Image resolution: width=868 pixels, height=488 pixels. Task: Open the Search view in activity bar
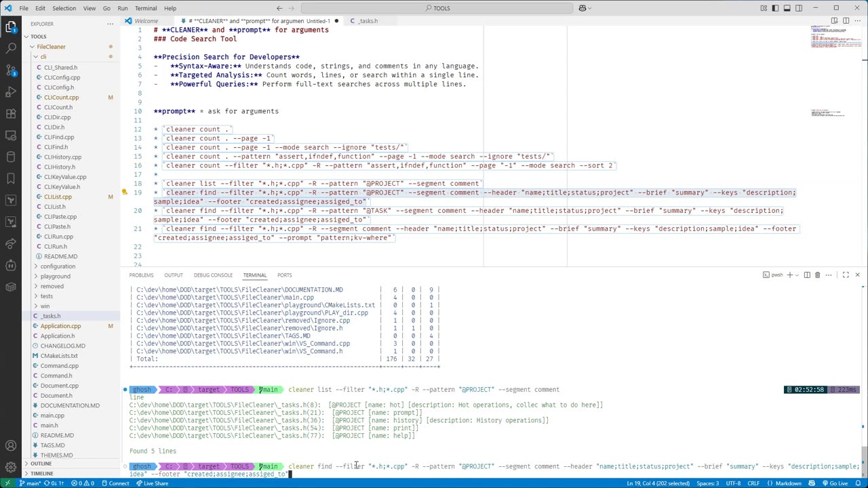pyautogui.click(x=11, y=49)
